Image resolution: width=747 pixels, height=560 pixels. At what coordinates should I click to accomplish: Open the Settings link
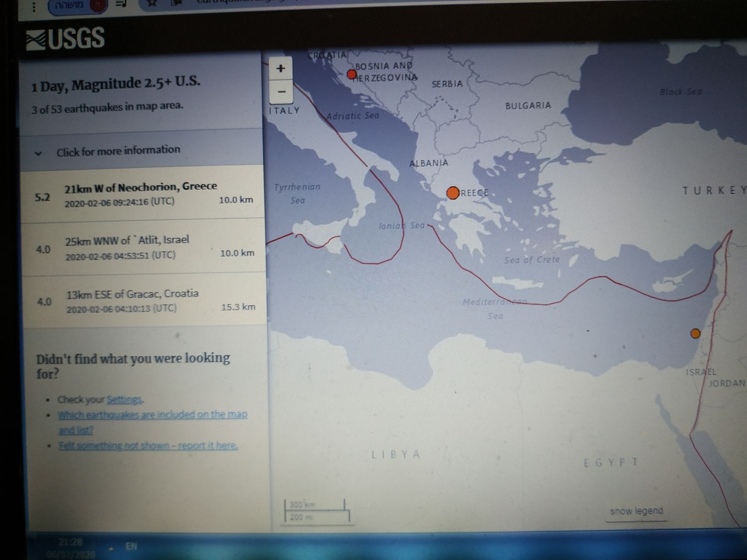[124, 399]
